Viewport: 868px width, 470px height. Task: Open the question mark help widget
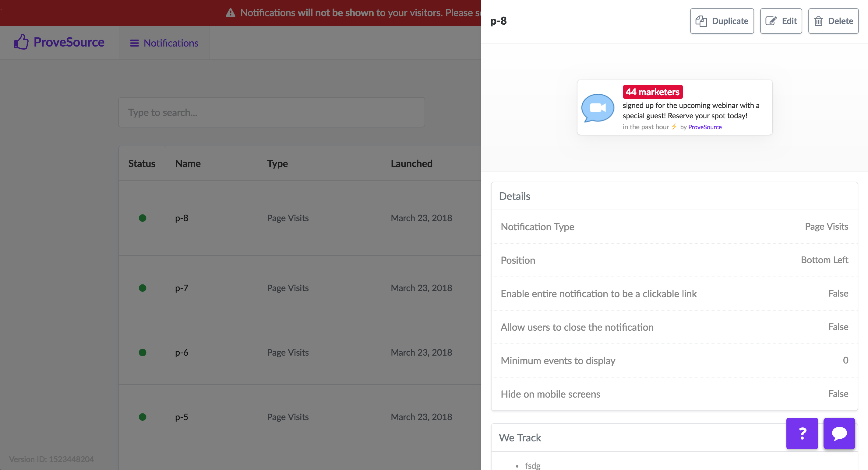click(802, 433)
